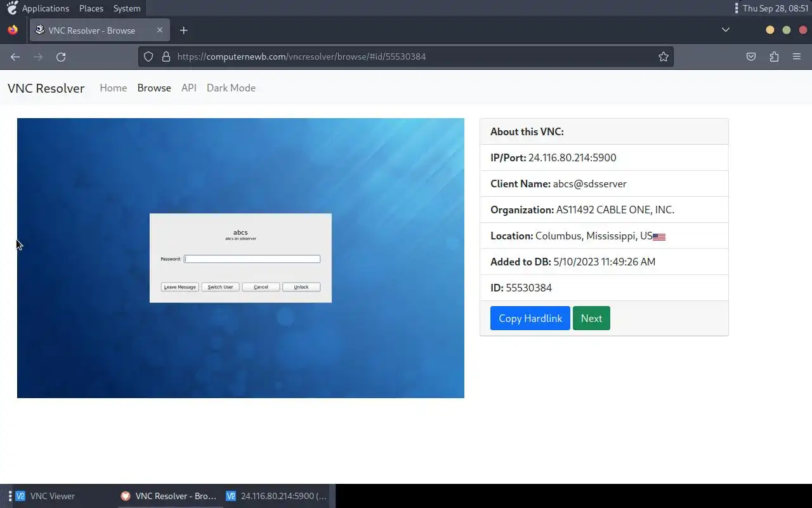812x508 pixels.
Task: Click Cancel in the VNC screenshot
Action: click(x=261, y=287)
